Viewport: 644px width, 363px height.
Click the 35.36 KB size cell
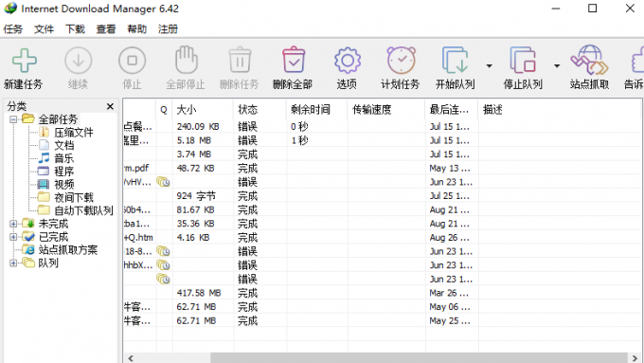point(196,224)
